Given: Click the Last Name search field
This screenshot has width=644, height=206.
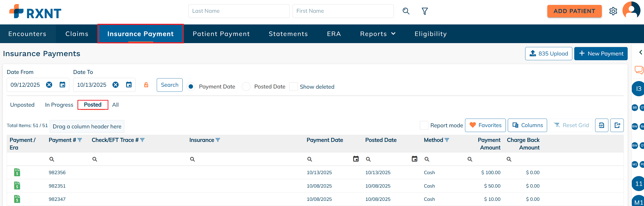Looking at the screenshot, I should click(x=239, y=11).
